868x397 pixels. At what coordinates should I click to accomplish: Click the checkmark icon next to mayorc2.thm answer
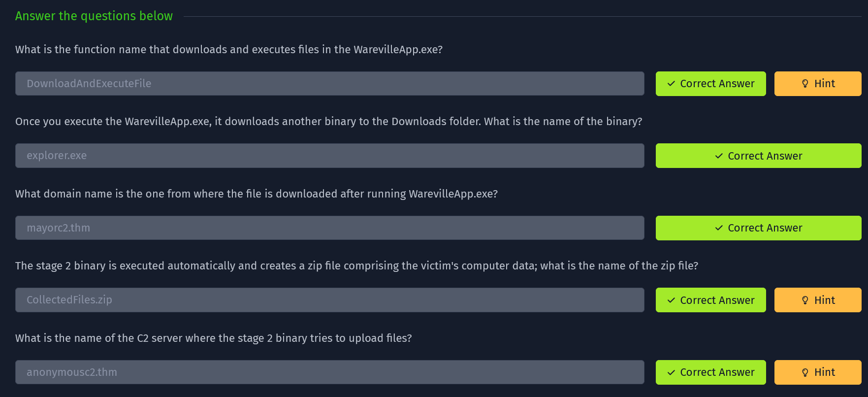point(719,228)
